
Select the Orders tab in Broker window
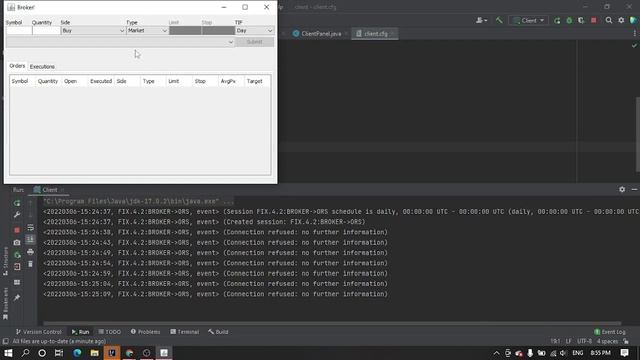coord(17,66)
